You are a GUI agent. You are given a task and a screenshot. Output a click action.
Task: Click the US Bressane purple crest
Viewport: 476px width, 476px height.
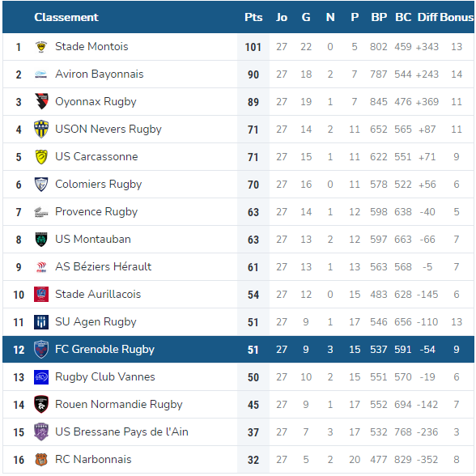tap(41, 431)
